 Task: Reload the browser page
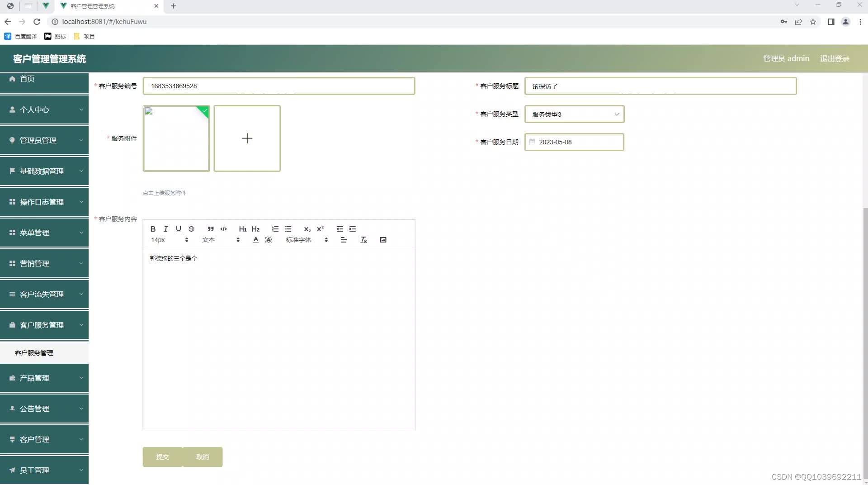click(37, 22)
